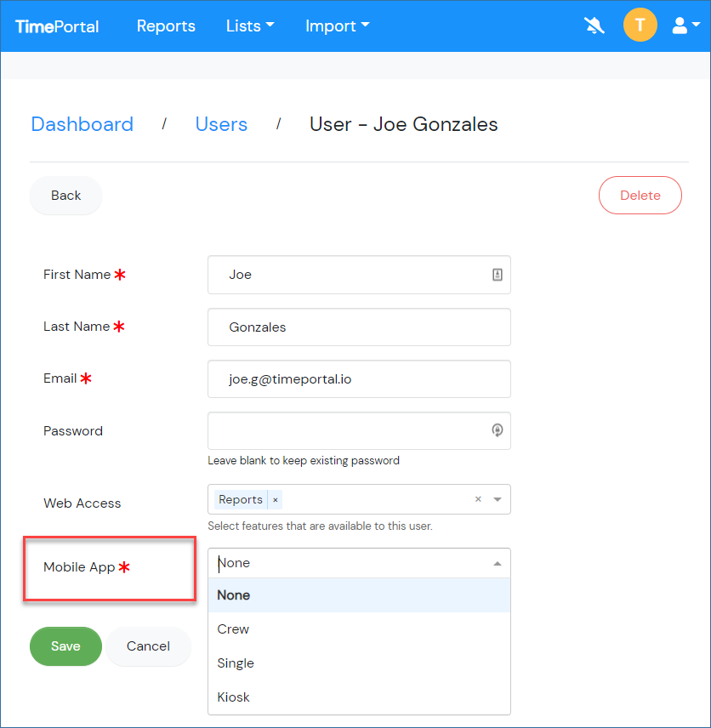Open the orange T avatar circle
Image resolution: width=711 pixels, height=728 pixels.
coord(640,25)
